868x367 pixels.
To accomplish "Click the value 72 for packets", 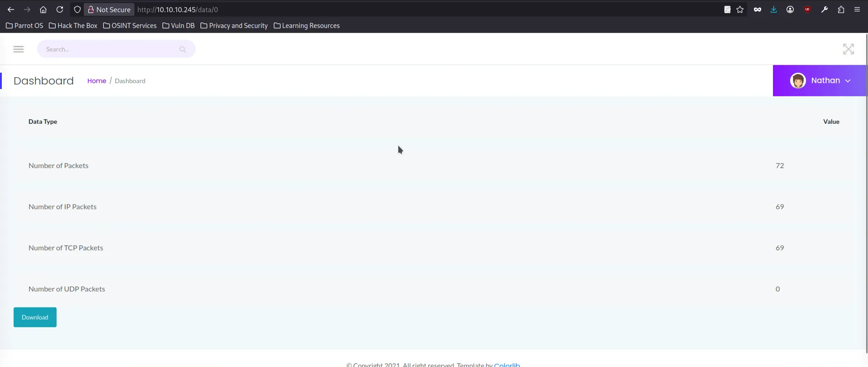I will (x=780, y=165).
